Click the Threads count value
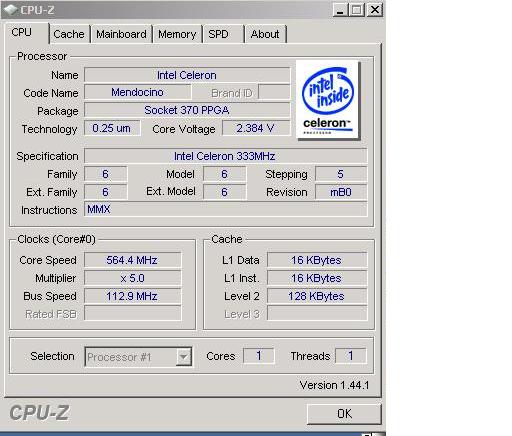512x436 pixels. tap(351, 356)
